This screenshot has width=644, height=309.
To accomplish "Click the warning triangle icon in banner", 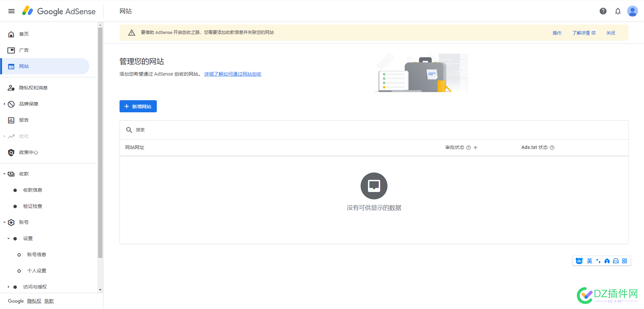I will tap(132, 33).
